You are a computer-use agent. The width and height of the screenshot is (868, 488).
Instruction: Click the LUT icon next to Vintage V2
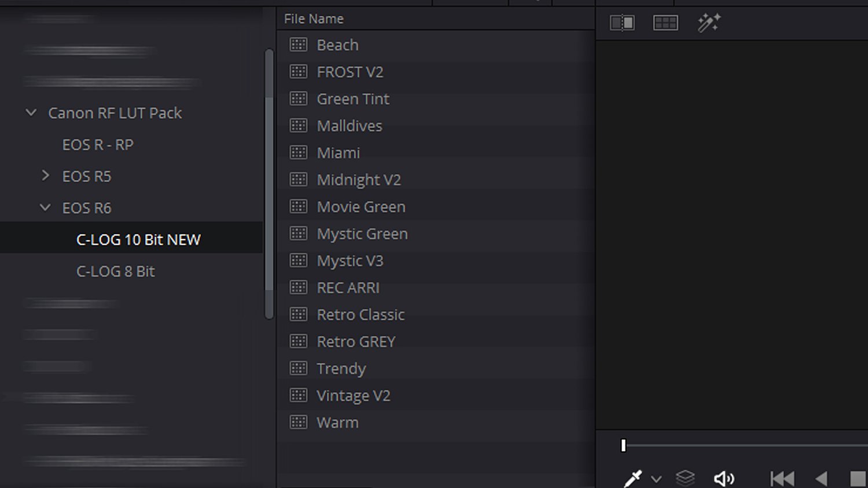(299, 395)
